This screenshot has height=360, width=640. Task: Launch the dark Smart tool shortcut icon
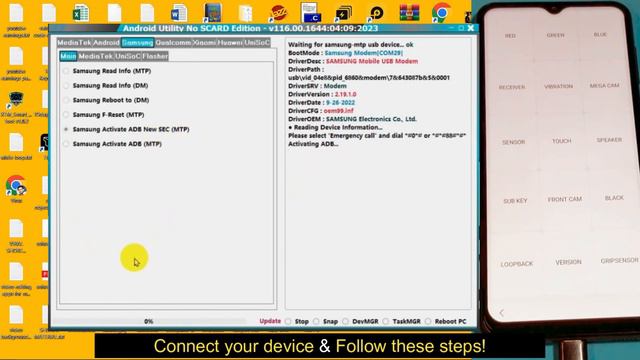[x=16, y=100]
